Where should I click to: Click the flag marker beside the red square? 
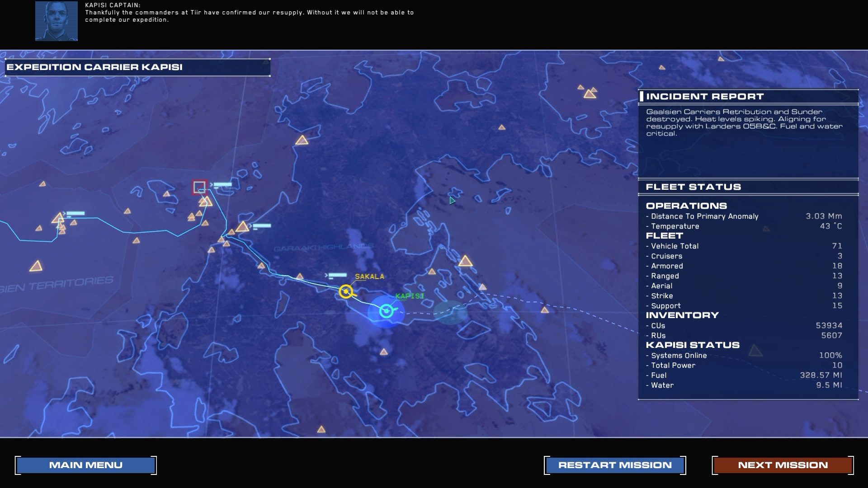point(222,184)
